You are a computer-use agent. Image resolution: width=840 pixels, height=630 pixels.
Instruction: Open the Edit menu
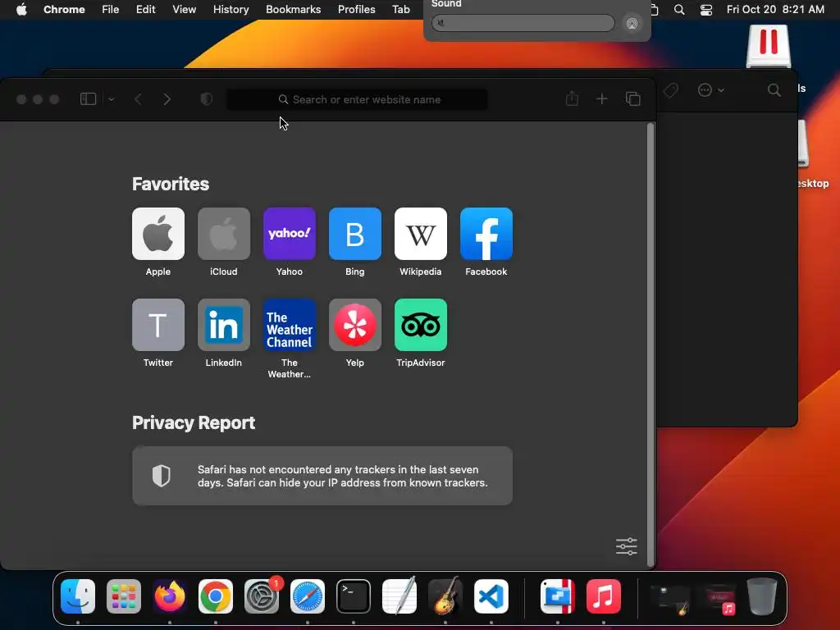(146, 9)
